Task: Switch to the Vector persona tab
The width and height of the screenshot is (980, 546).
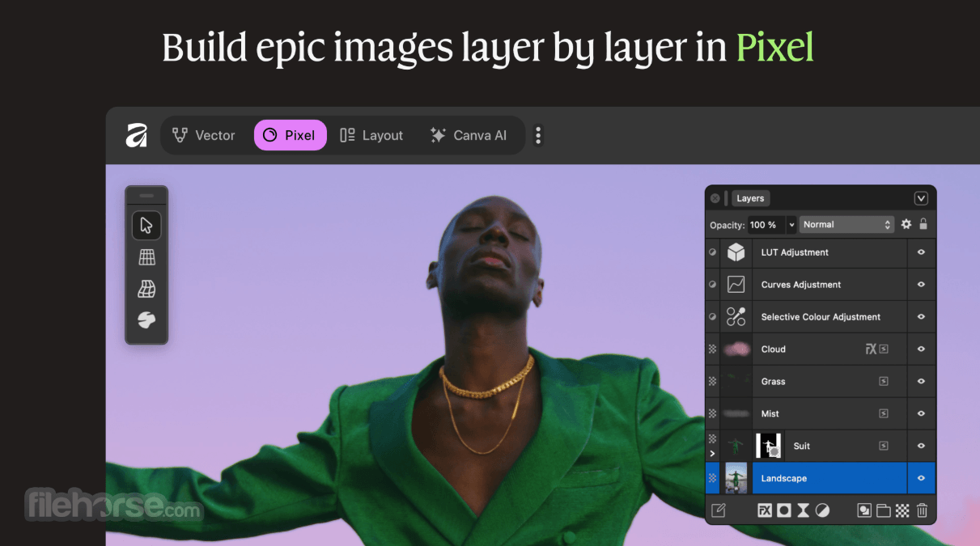Action: pos(204,135)
